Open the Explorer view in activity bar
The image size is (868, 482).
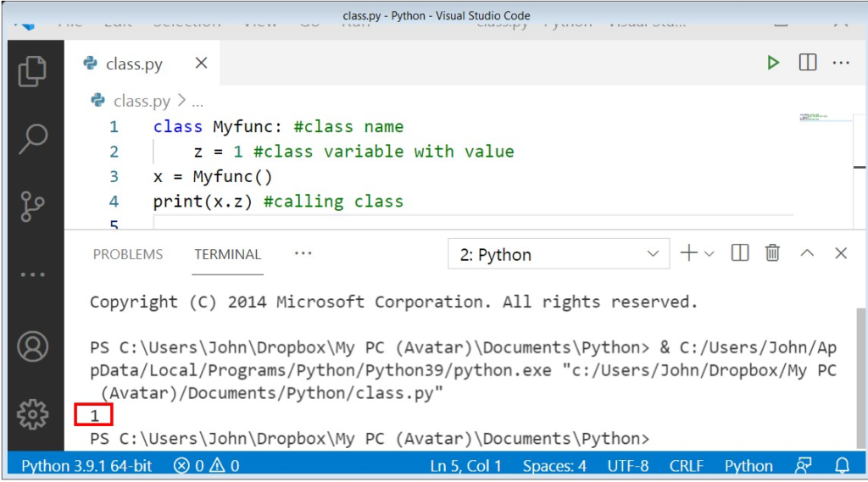click(x=32, y=71)
